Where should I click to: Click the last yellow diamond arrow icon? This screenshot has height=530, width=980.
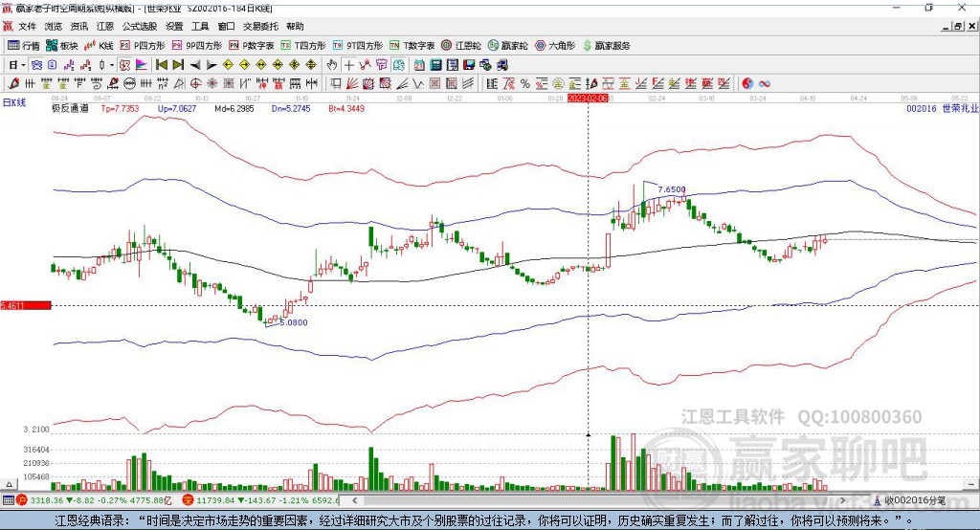(311, 65)
